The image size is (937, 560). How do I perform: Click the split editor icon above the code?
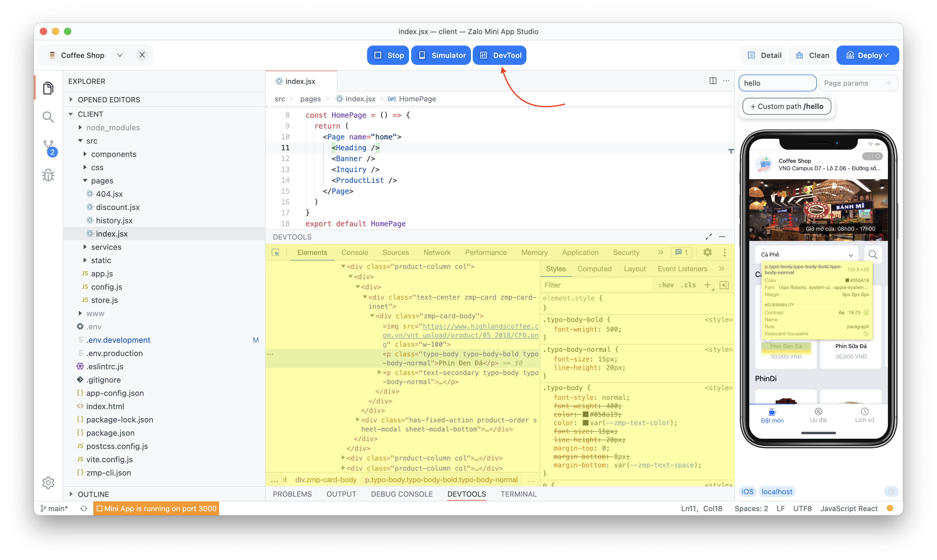click(713, 81)
